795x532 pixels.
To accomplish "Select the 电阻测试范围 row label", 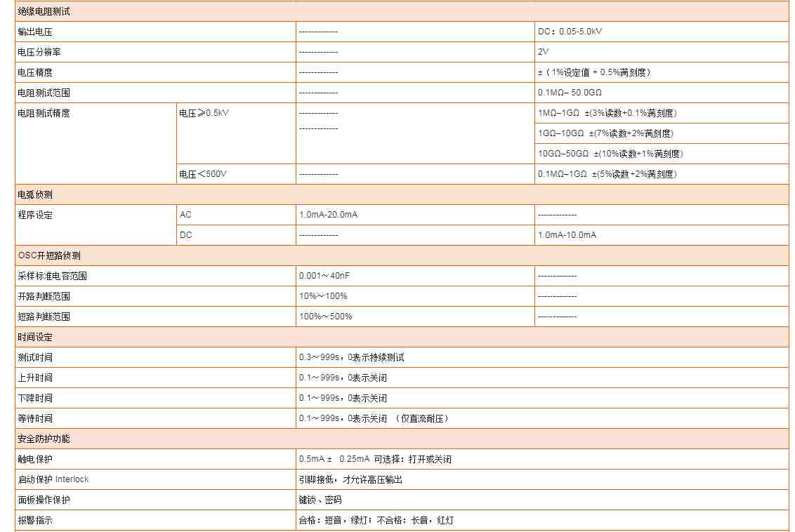I will [44, 93].
